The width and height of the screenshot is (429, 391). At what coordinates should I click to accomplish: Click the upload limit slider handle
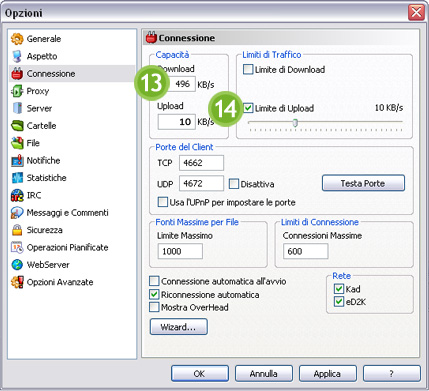tap(295, 123)
